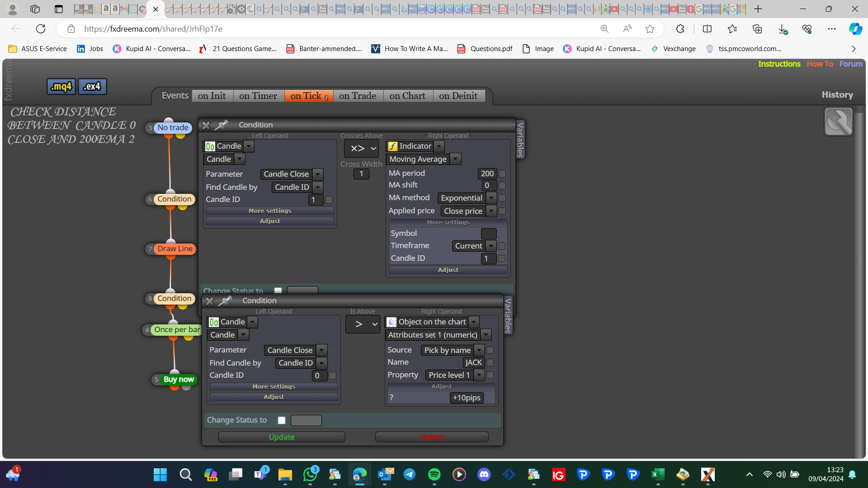This screenshot has height=488, width=868.
Task: Open the Forum link
Action: coord(851,64)
